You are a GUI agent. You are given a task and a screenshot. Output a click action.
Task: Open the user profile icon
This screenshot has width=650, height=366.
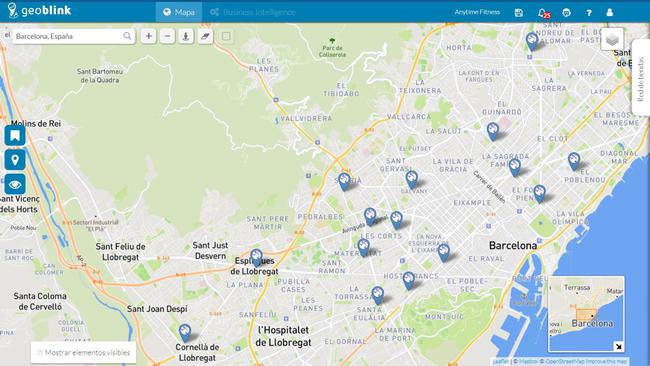click(x=609, y=12)
